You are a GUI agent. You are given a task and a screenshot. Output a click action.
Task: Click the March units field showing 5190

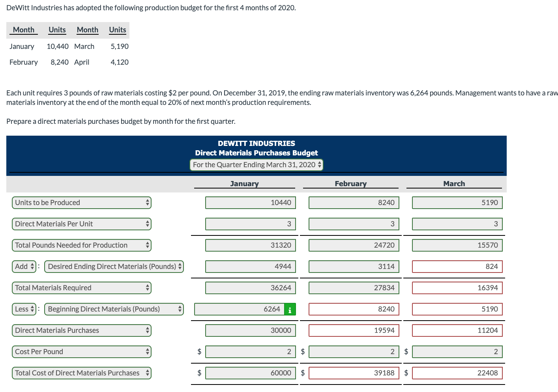(x=457, y=203)
